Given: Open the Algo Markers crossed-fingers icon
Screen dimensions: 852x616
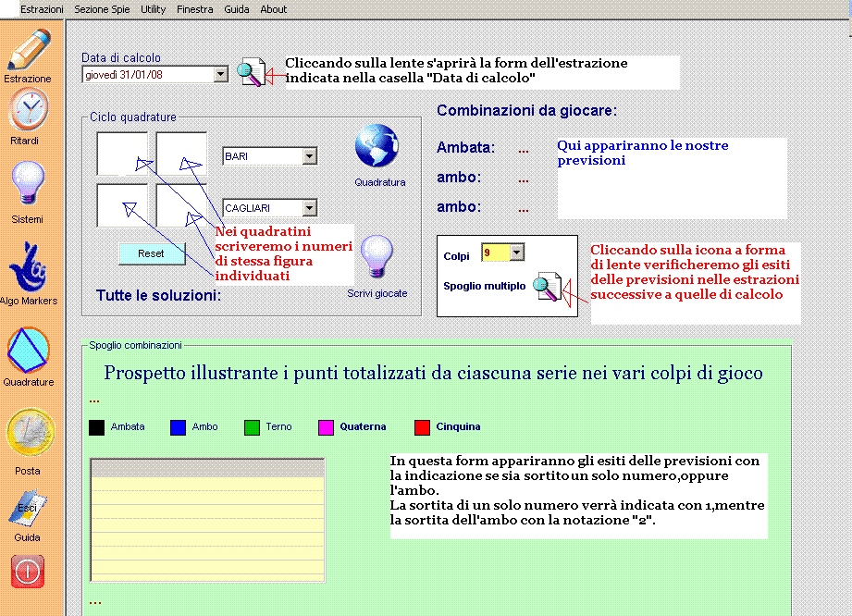Looking at the screenshot, I should 28,266.
